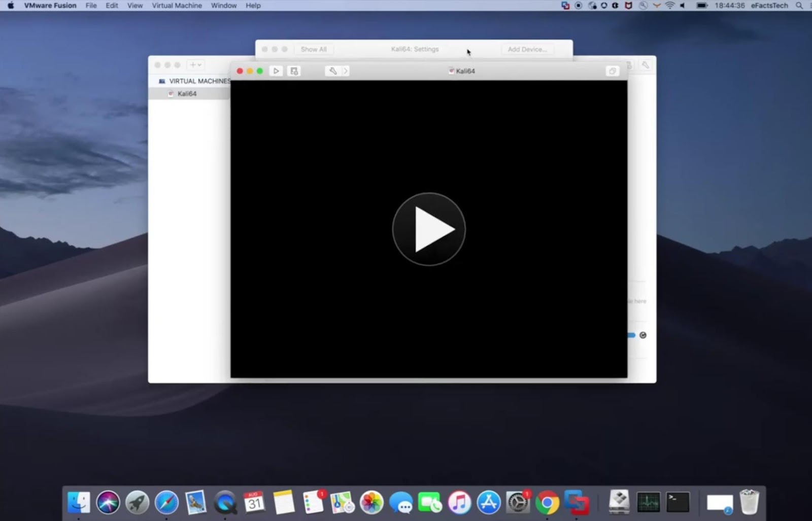Open iTunes from the Dock
The width and height of the screenshot is (812, 521).
click(x=459, y=502)
